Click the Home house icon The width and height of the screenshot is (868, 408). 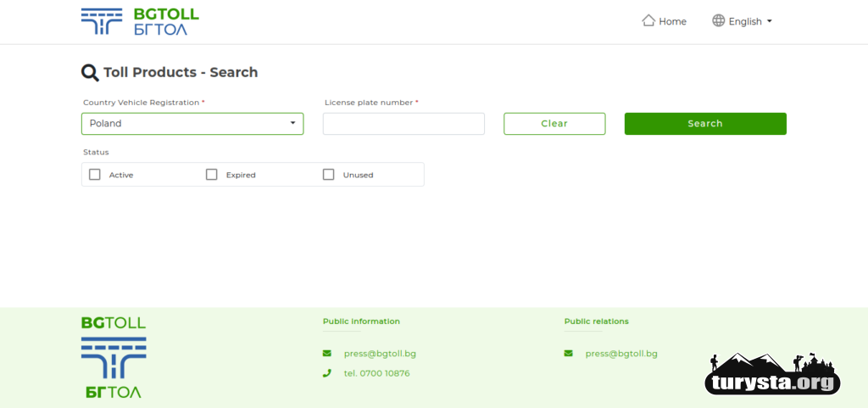pyautogui.click(x=648, y=20)
